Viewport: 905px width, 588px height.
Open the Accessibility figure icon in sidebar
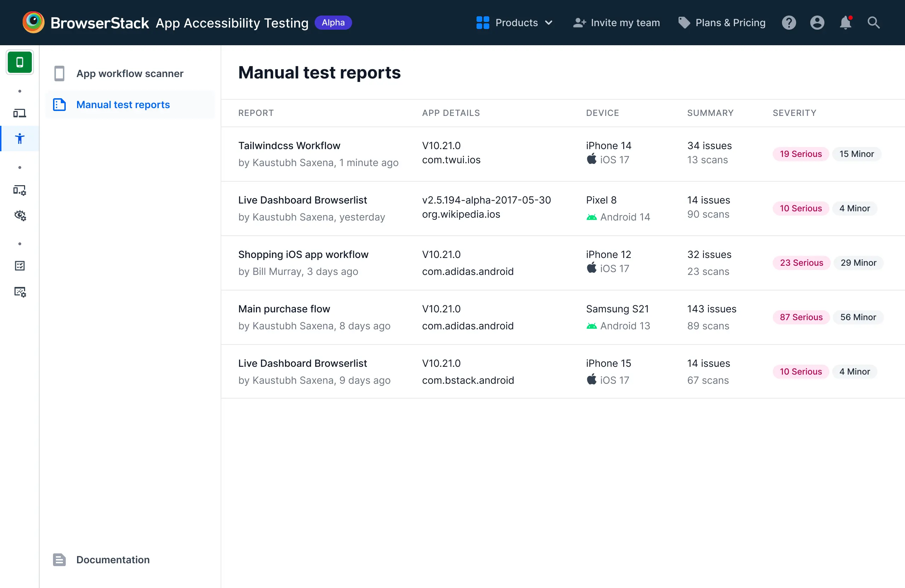coord(20,139)
